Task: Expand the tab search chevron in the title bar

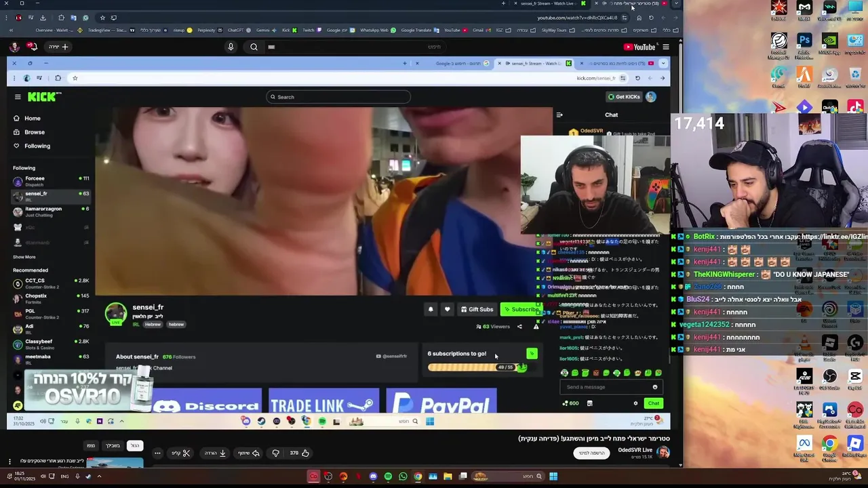Action: pyautogui.click(x=676, y=3)
